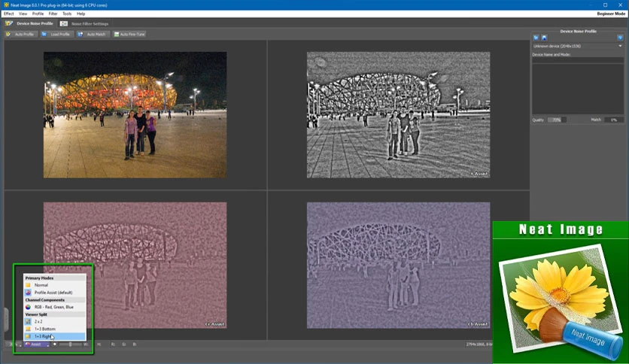The width and height of the screenshot is (629, 364).
Task: Select RGB - Red, Green, Blue channel components
Action: click(55, 307)
